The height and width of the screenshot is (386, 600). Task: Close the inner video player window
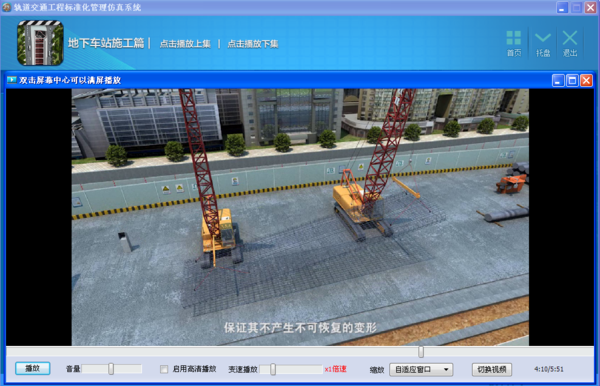[586, 80]
